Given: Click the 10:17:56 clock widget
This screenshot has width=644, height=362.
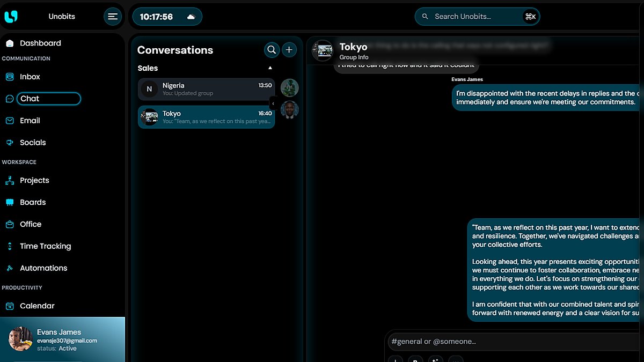Looking at the screenshot, I should coord(167,17).
